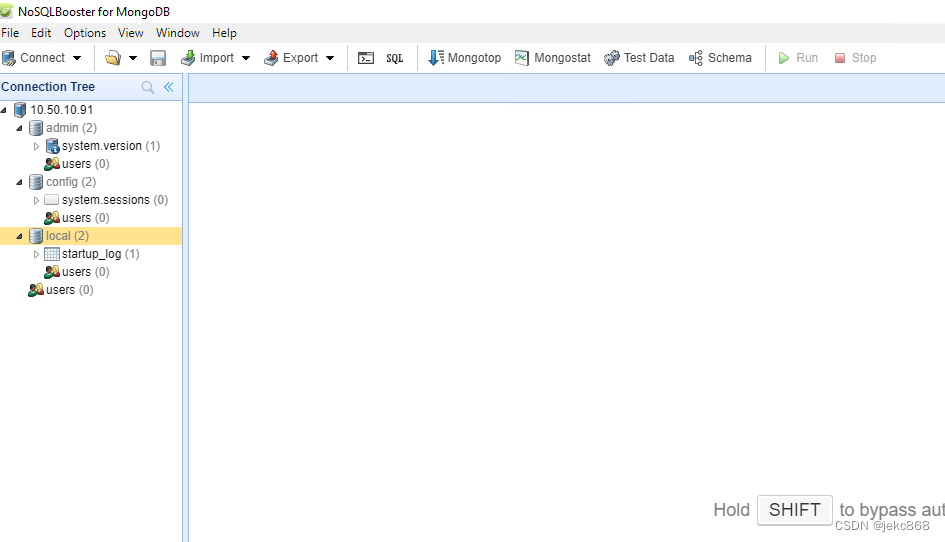Click the save floppy disk icon

(x=158, y=58)
